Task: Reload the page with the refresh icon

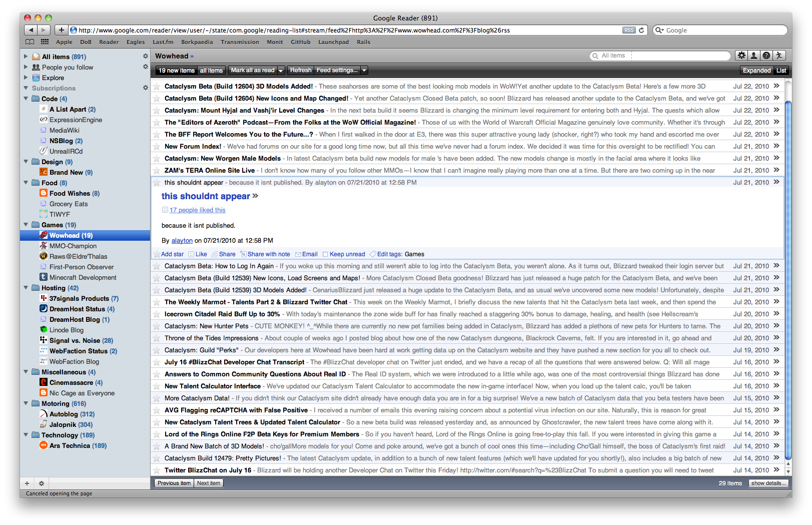Action: [x=641, y=30]
